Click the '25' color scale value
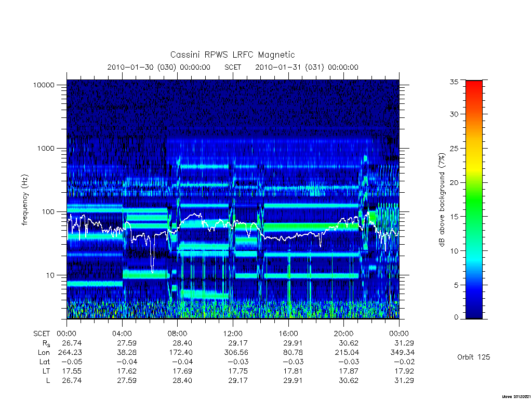Image resolution: width=532 pixels, height=399 pixels. (x=454, y=148)
